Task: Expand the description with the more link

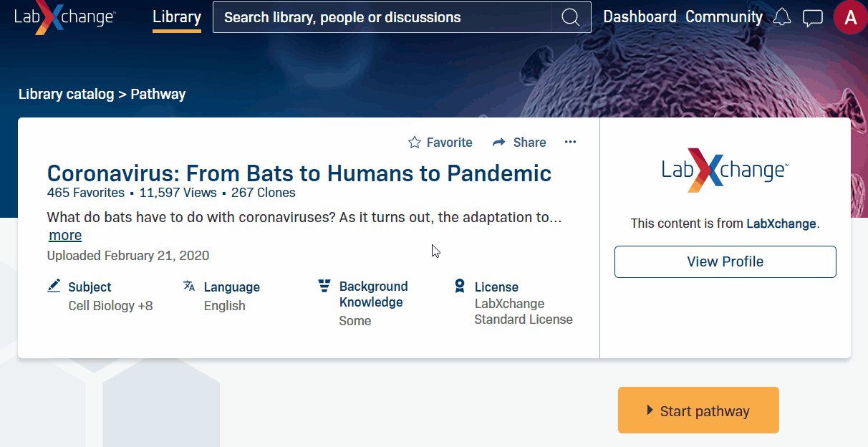Action: tap(65, 236)
